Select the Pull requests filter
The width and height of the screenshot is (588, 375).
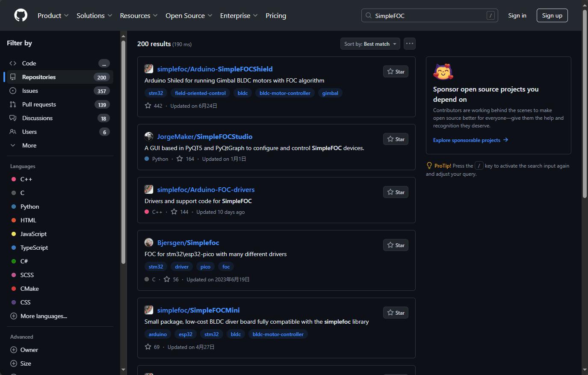[60, 104]
